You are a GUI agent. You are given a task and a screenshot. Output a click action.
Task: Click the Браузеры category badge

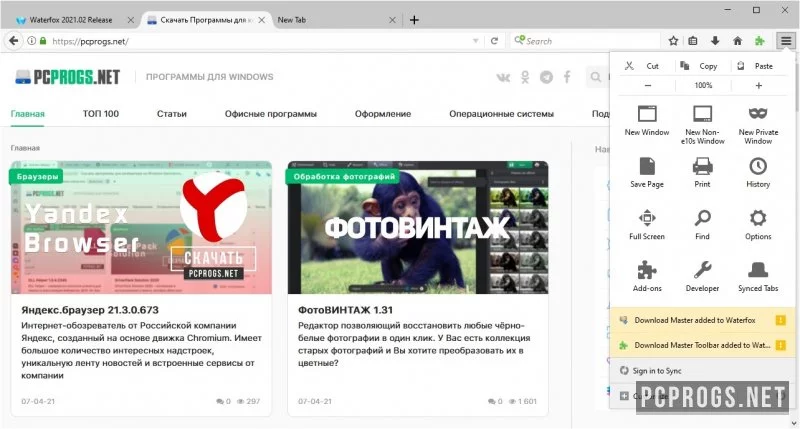click(x=37, y=176)
